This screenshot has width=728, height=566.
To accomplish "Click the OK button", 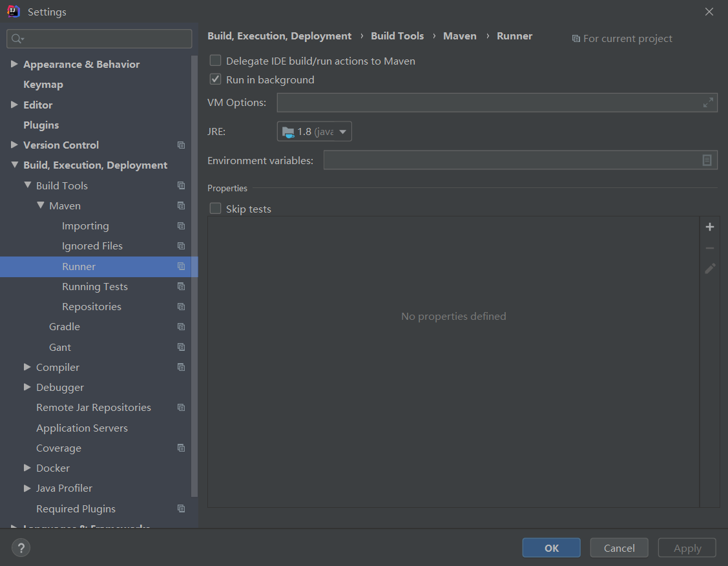I will point(551,548).
